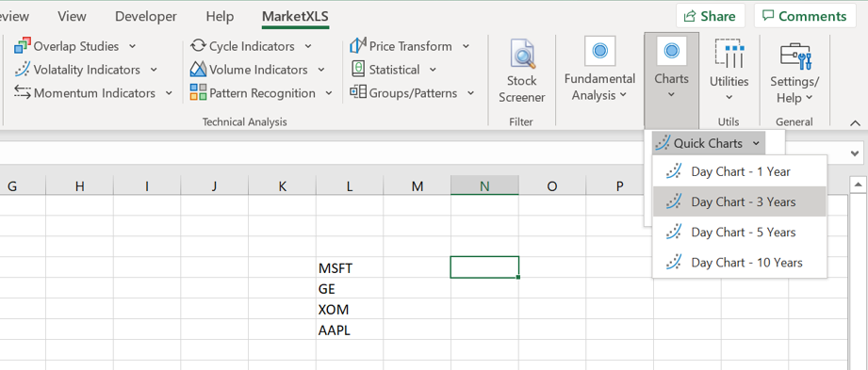Select the MarketXLS ribbon tab
The height and width of the screenshot is (370, 868).
pos(296,17)
